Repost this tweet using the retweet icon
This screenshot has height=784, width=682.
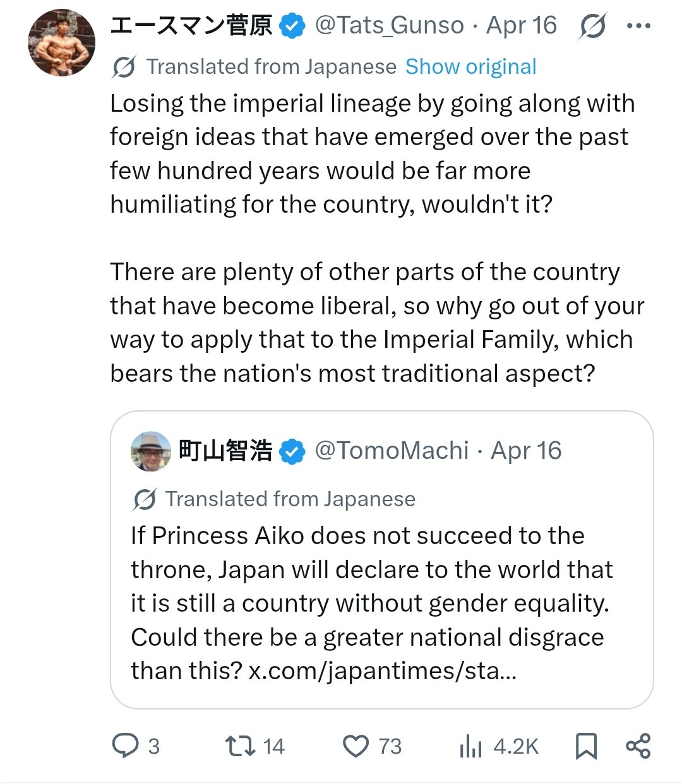click(x=241, y=745)
